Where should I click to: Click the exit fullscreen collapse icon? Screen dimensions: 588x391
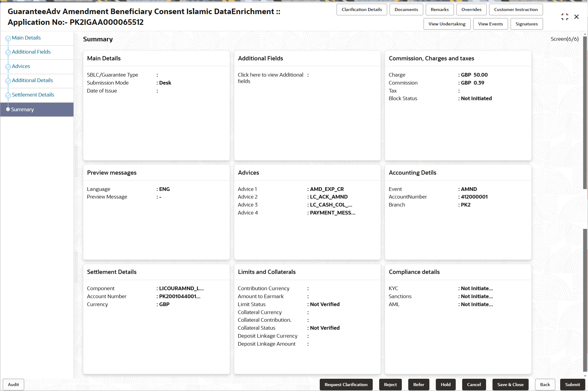tap(564, 17)
